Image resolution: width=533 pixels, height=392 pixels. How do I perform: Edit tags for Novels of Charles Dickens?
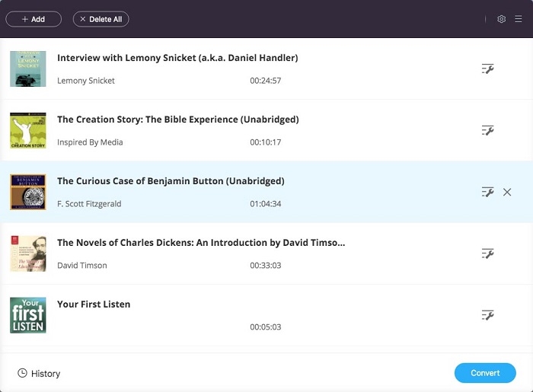tap(488, 253)
